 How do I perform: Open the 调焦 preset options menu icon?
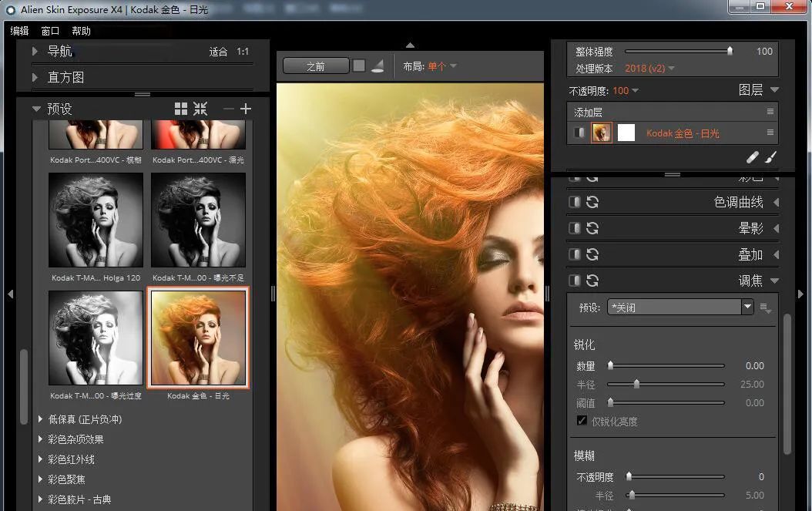[766, 308]
